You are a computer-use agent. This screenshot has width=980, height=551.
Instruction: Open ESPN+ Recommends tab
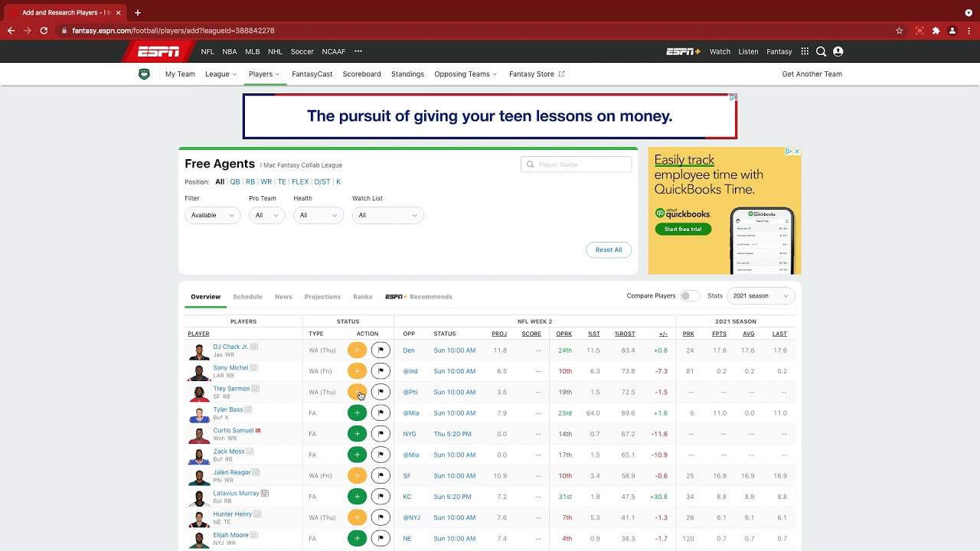pyautogui.click(x=419, y=297)
